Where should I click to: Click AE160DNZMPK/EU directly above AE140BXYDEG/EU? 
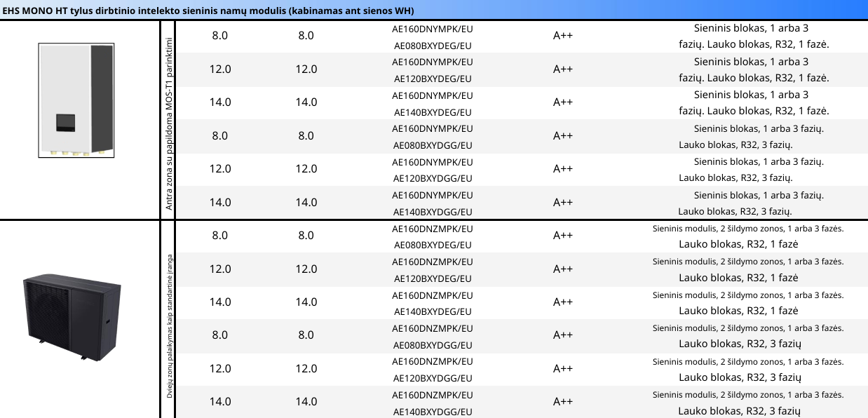(433, 295)
